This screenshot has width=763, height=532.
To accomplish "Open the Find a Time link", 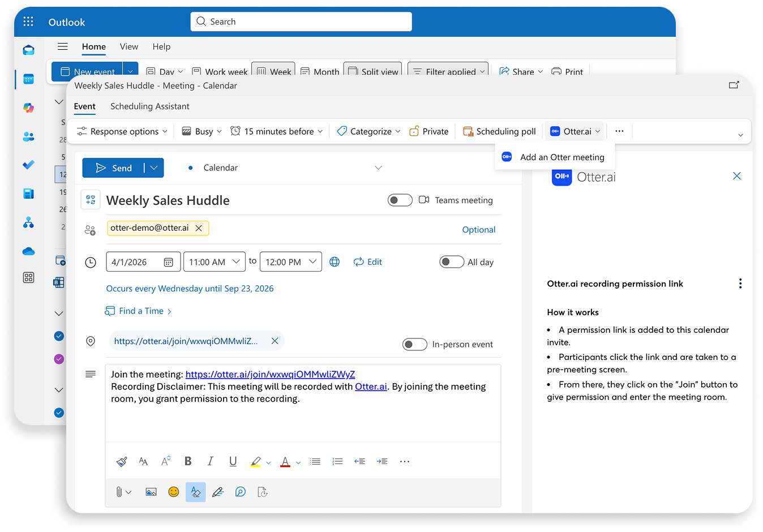I will click(x=141, y=311).
